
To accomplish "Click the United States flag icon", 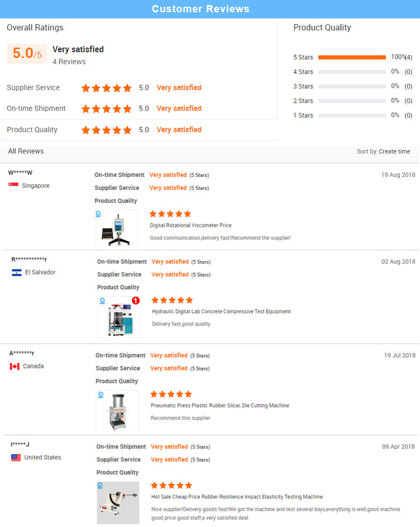I will pyautogui.click(x=16, y=458).
